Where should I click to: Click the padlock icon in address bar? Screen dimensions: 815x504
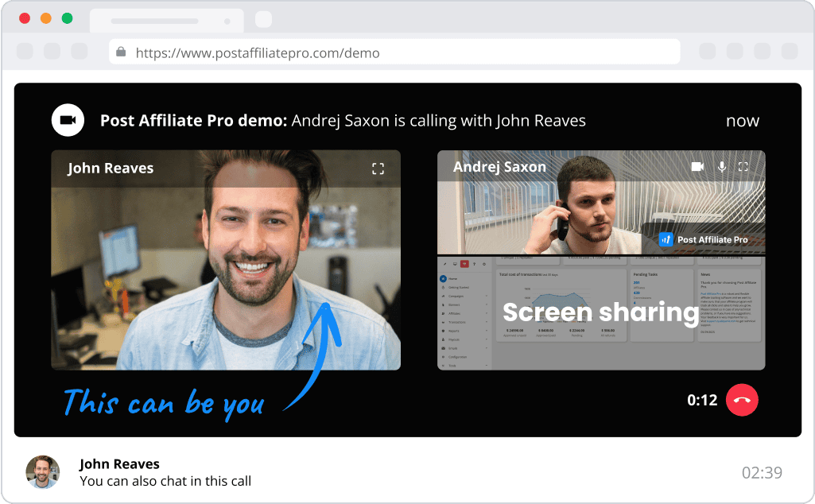pyautogui.click(x=121, y=52)
